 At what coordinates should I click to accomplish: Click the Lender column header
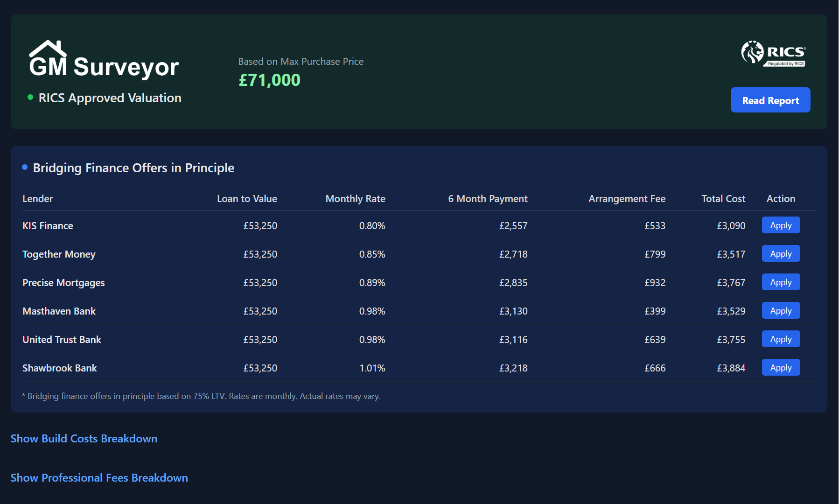click(x=38, y=199)
